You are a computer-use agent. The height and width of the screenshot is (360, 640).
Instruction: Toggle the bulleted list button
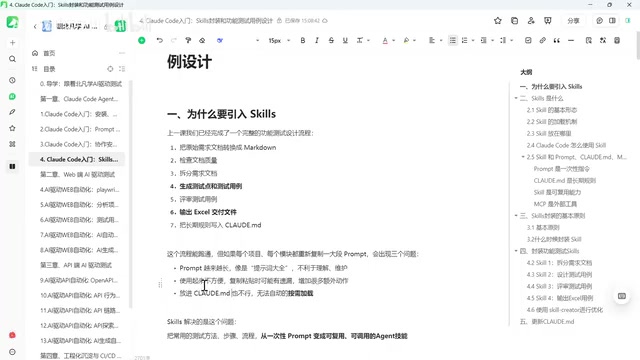coord(453,40)
